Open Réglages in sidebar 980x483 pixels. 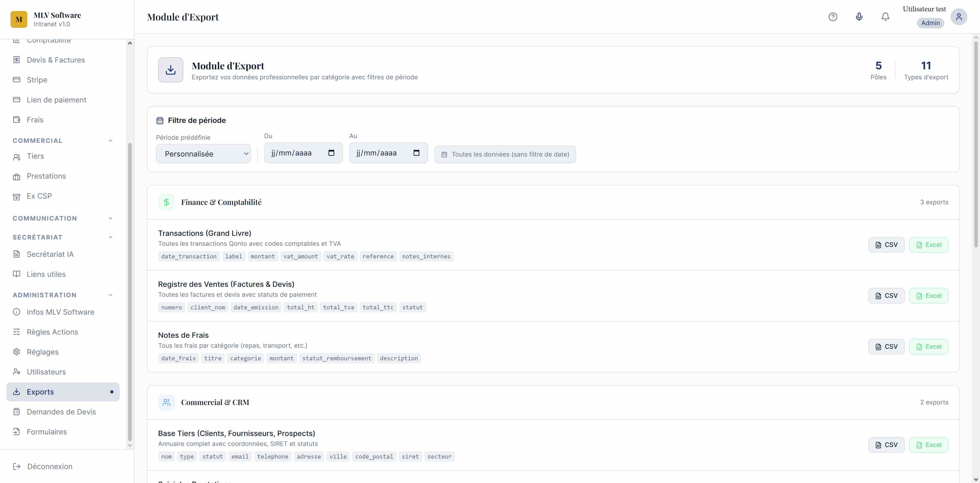tap(63, 352)
